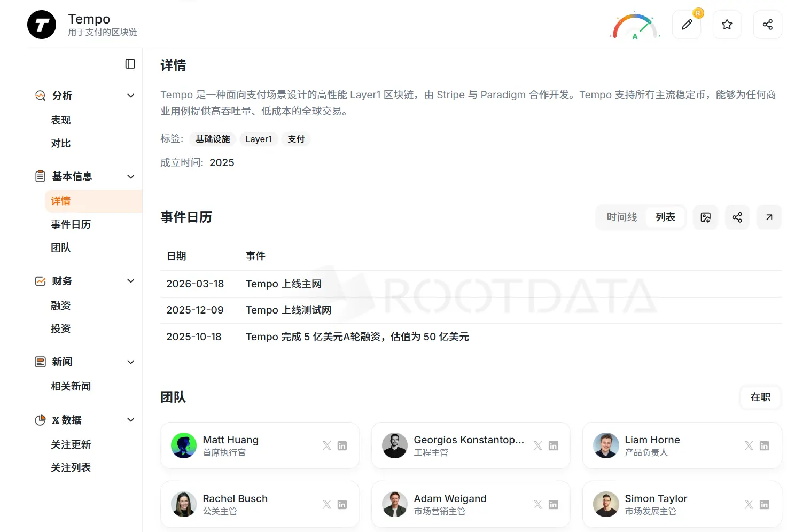Open Adam Weigand's LinkedIn icon
Screen dimensions: 787x532
pos(554,504)
